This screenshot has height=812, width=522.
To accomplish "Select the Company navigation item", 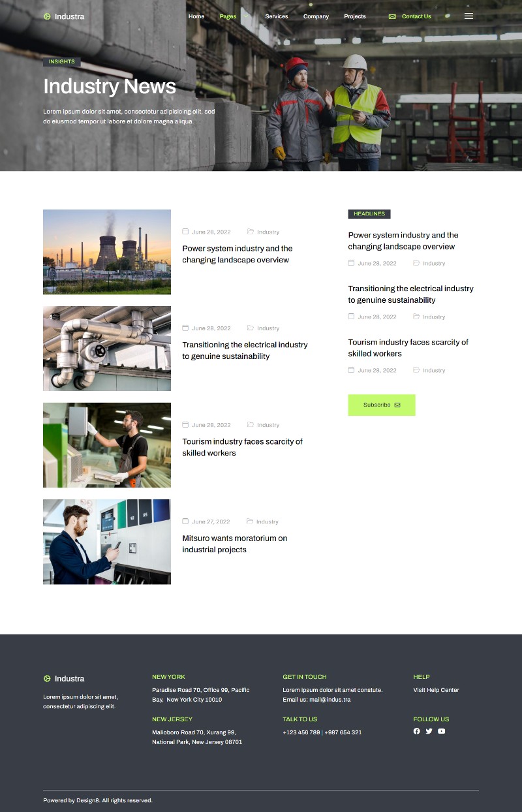I will pos(316,16).
